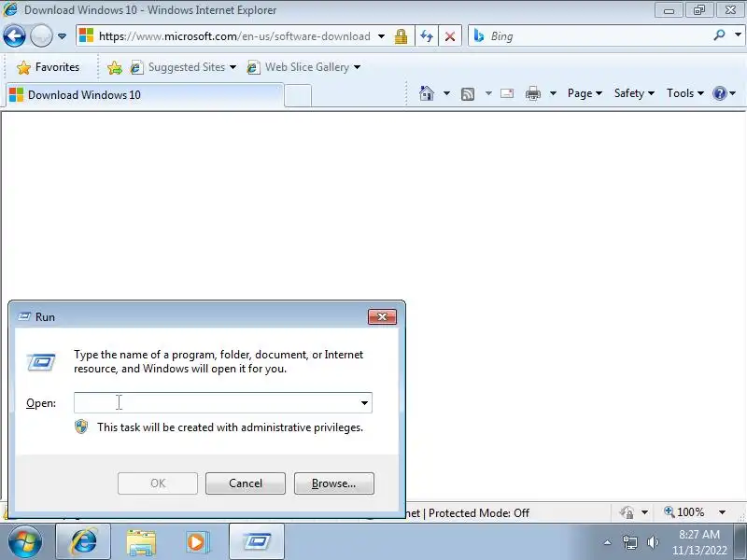Screen dimensions: 747x560
Task: Open a new blank tab
Action: [x=298, y=96]
